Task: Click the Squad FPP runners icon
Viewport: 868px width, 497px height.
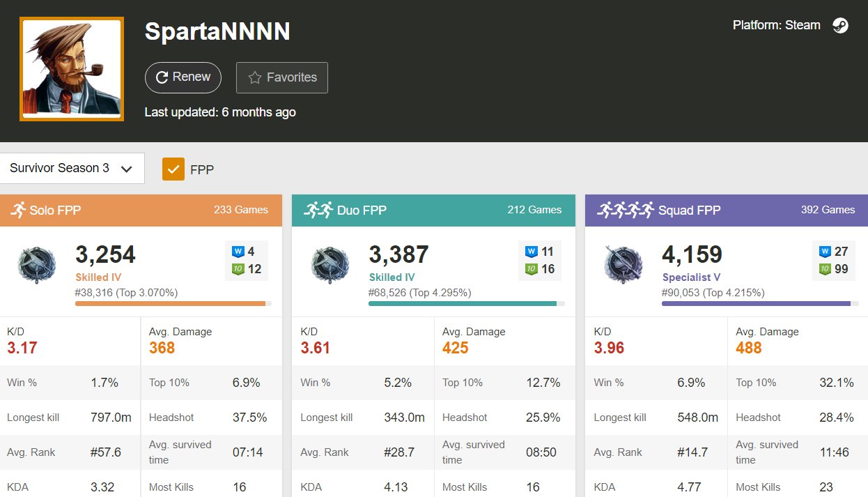Action: (626, 210)
